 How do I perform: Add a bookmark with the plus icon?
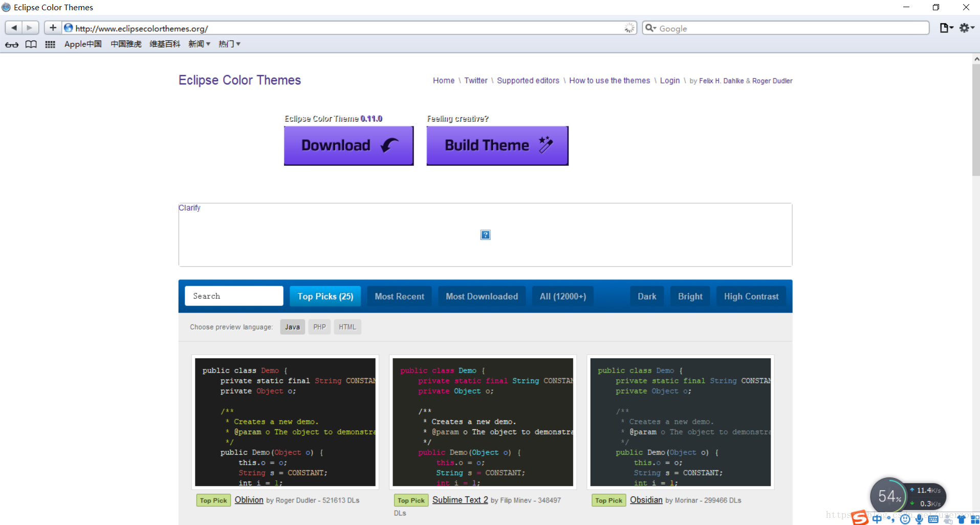pos(53,28)
